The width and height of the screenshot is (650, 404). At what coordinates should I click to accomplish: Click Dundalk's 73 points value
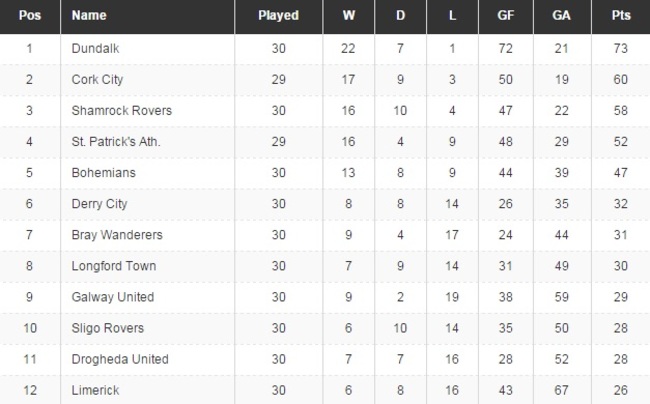click(620, 48)
